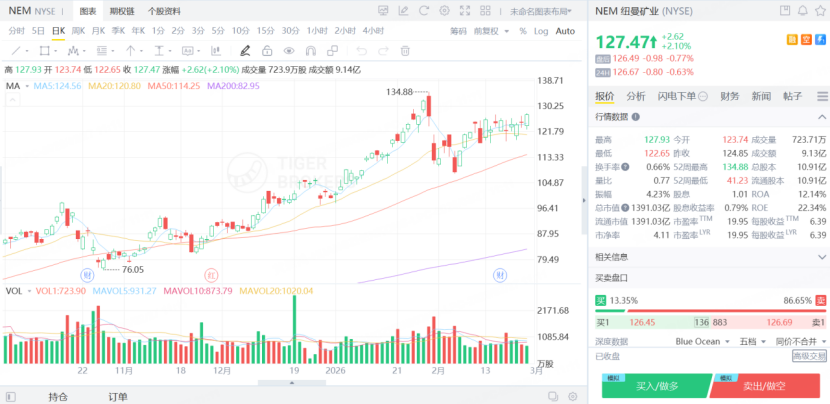This screenshot has width=830, height=404.
Task: Open the quote panel hamburger menu
Action: [x=822, y=96]
